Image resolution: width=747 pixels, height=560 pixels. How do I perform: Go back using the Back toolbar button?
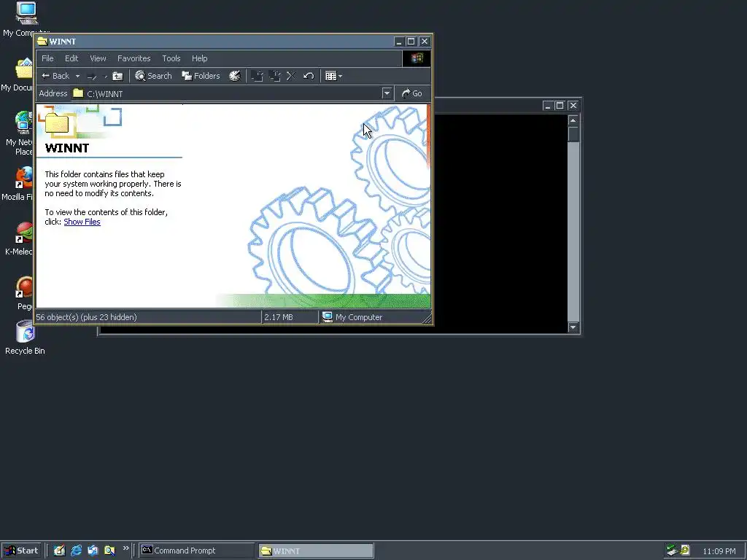pyautogui.click(x=55, y=76)
